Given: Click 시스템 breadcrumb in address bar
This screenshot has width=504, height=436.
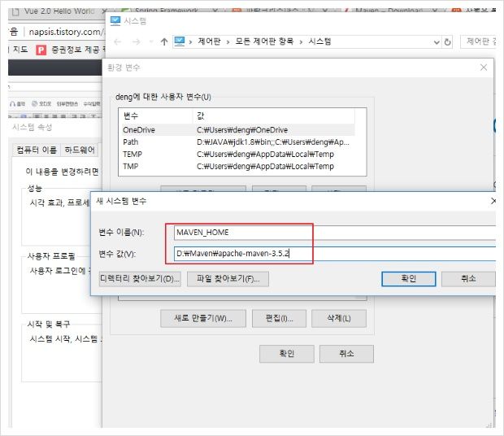Looking at the screenshot, I should click(320, 41).
